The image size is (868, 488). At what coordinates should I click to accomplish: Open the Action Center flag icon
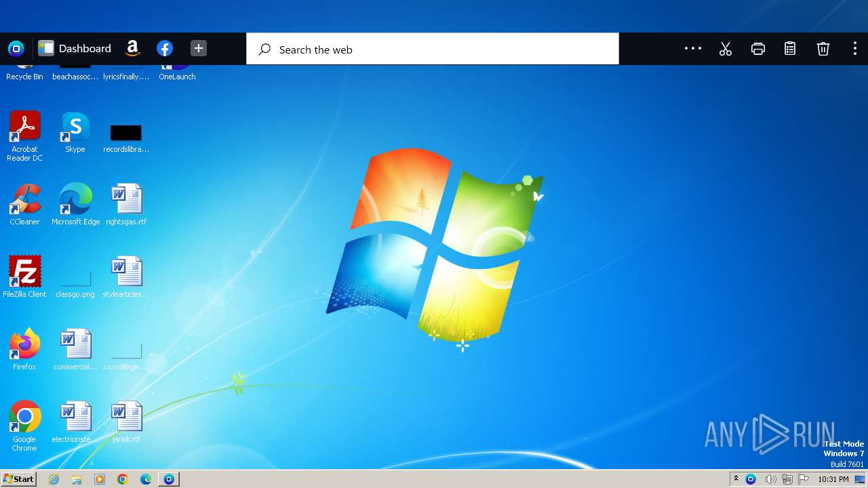pos(804,479)
